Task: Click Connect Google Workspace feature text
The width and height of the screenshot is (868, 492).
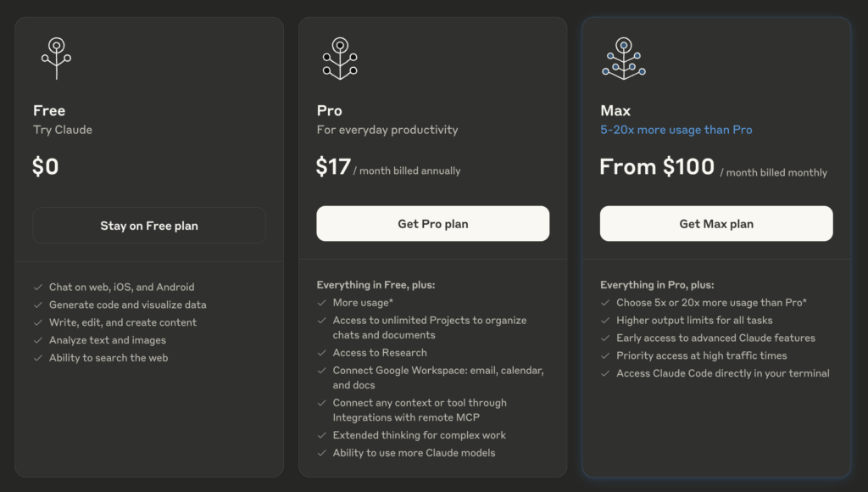Action: click(x=438, y=377)
